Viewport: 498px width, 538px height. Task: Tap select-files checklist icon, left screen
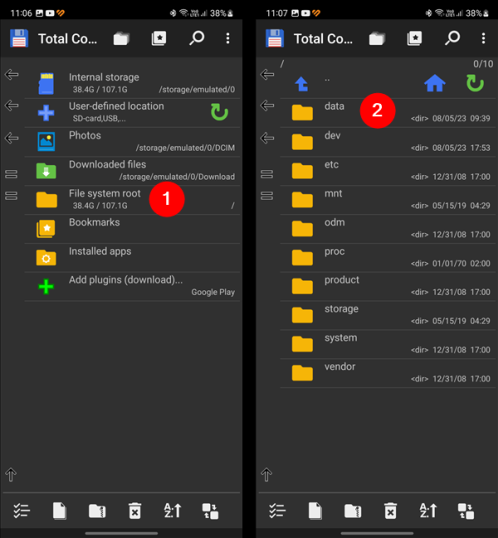point(22,511)
